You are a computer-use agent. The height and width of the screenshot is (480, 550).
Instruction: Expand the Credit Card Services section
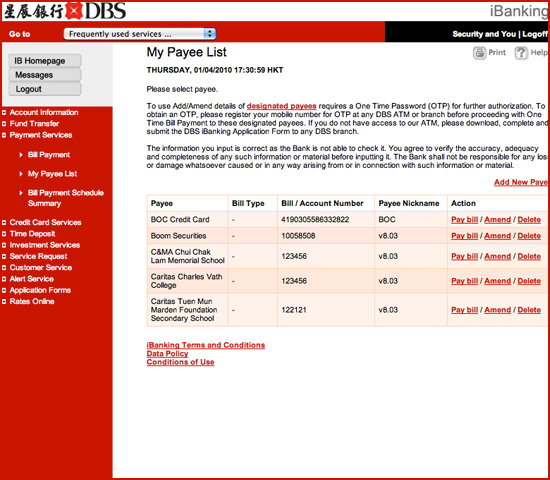(45, 222)
